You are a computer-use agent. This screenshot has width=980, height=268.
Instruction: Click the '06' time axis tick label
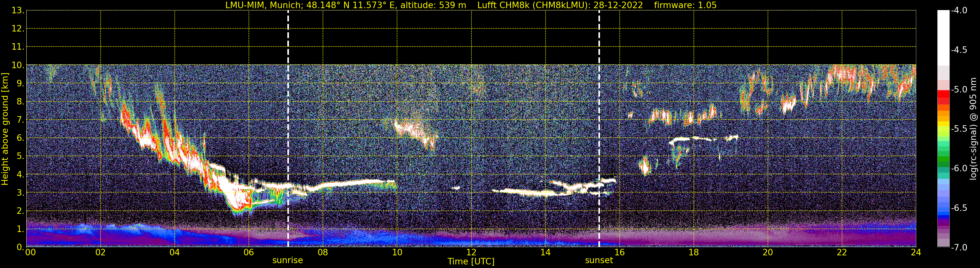249,252
